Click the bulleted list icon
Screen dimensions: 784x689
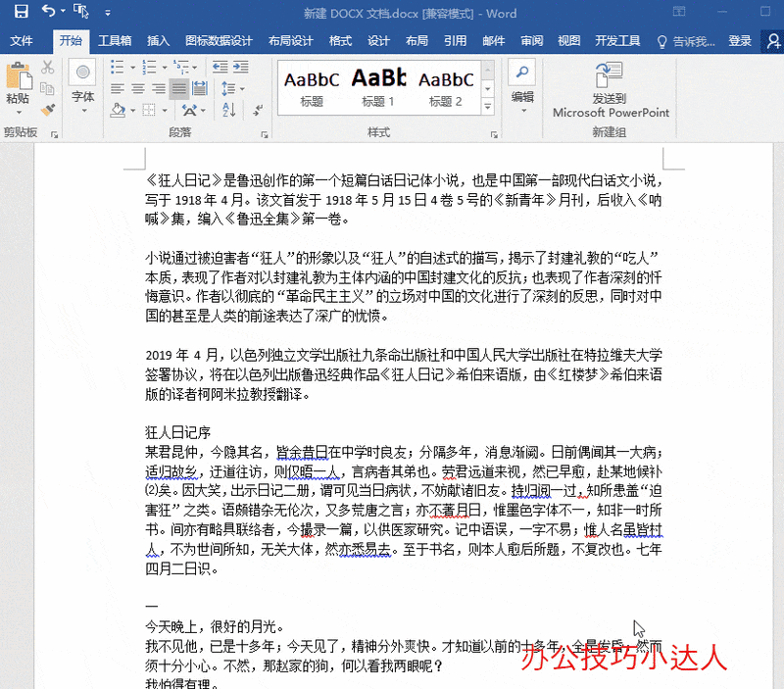[x=115, y=66]
